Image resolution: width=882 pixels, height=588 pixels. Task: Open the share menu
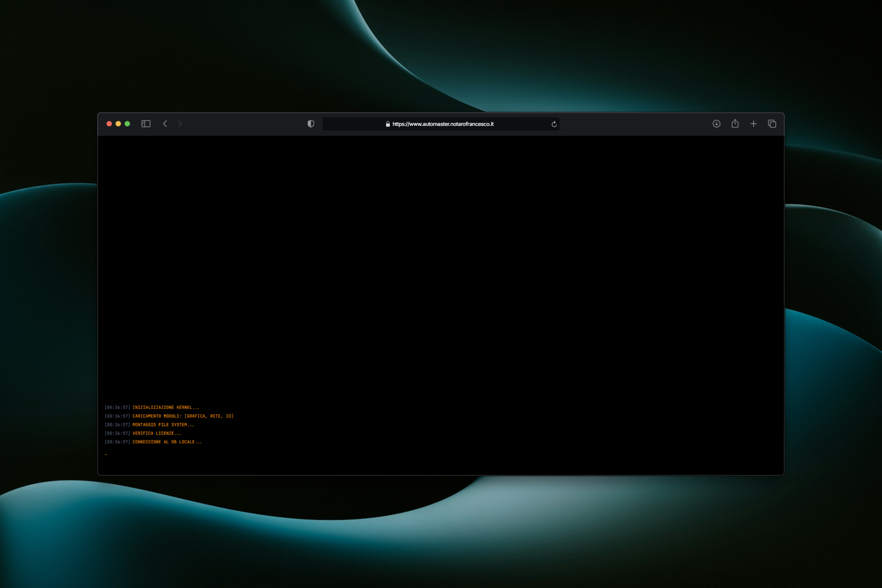pyautogui.click(x=735, y=124)
